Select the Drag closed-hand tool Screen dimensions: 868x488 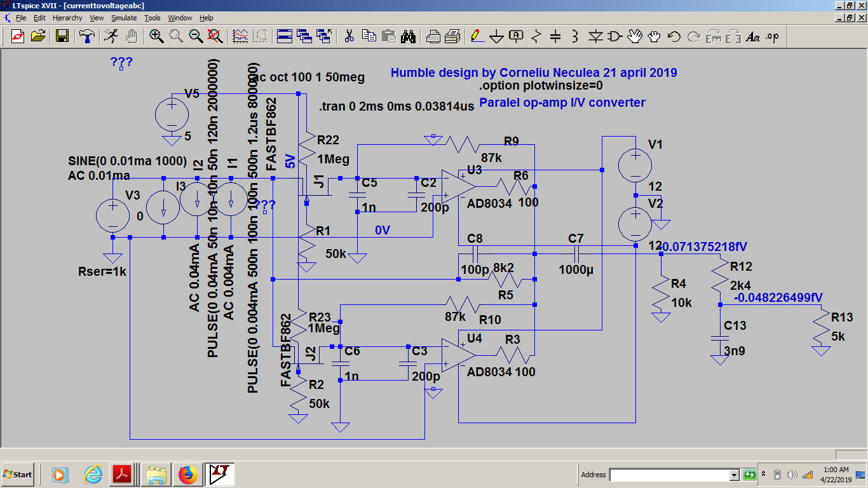coord(654,36)
